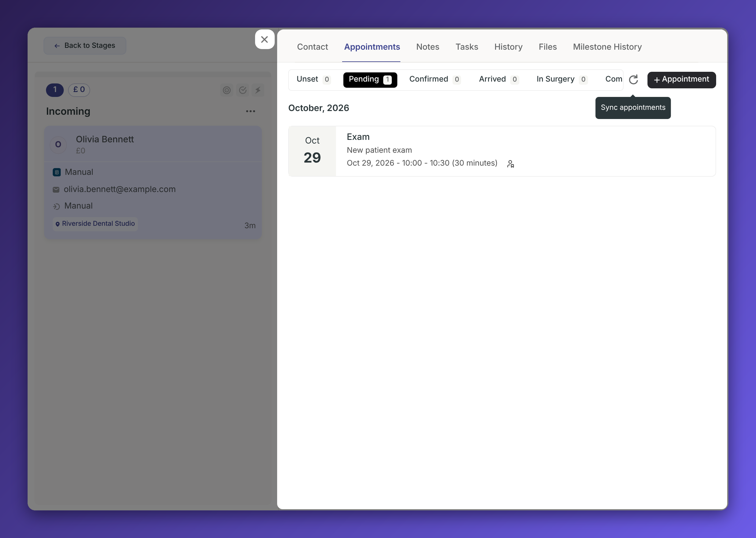This screenshot has height=538, width=756.
Task: Click the Incoming column title
Action: pos(68,111)
